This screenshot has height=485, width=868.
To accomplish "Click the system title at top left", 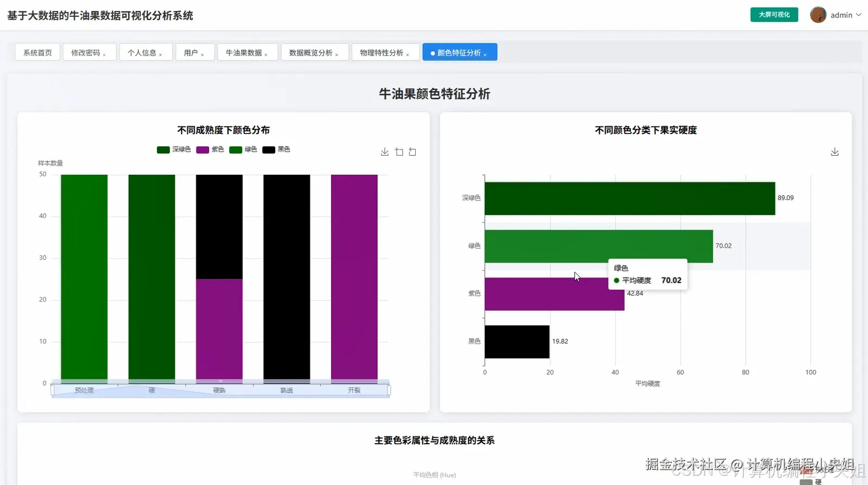I will coord(100,16).
